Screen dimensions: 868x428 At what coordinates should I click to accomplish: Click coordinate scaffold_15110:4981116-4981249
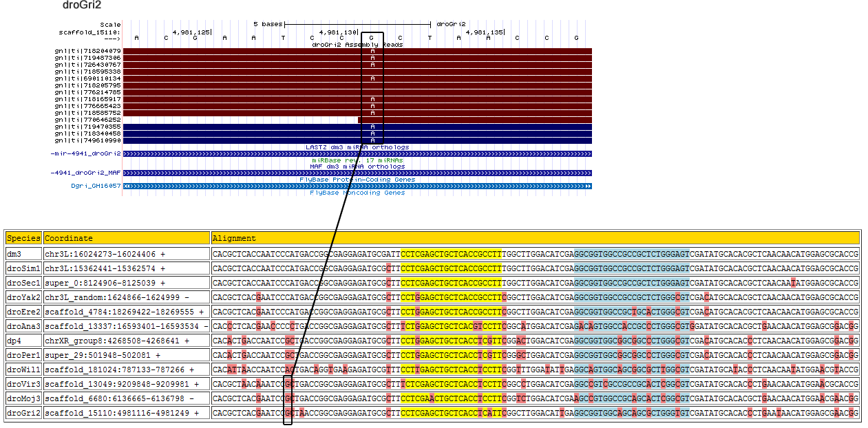(126, 413)
